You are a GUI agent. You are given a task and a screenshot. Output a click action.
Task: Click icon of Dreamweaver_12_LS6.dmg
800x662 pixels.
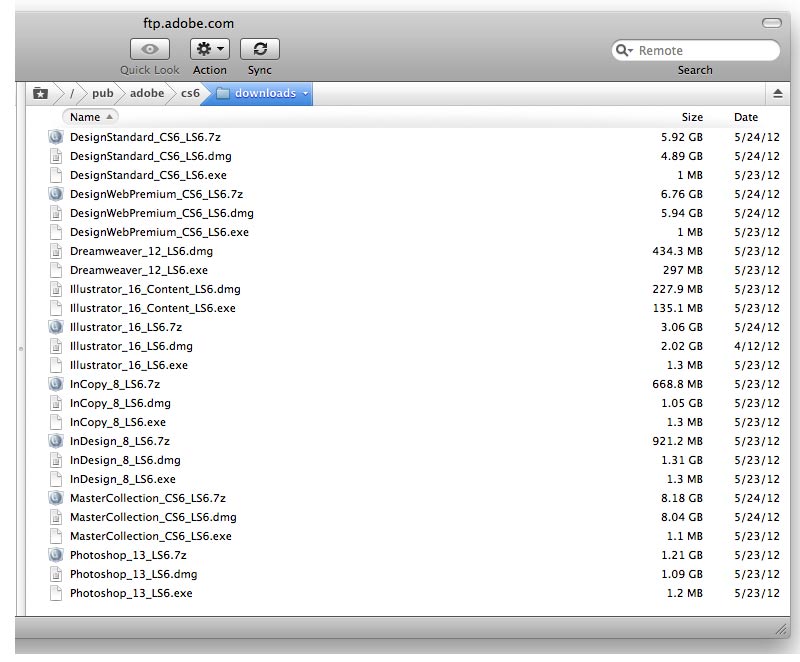tap(56, 251)
